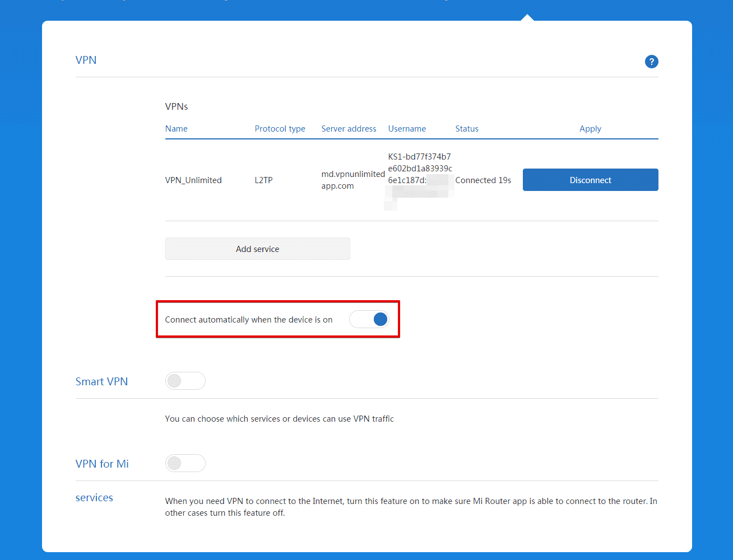This screenshot has width=733, height=560.
Task: Click the Protocol type column header
Action: (280, 128)
